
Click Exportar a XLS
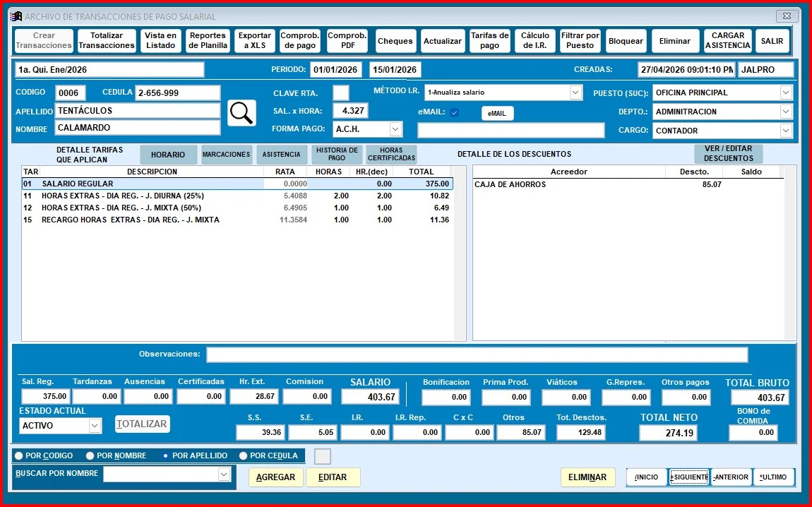click(x=255, y=41)
